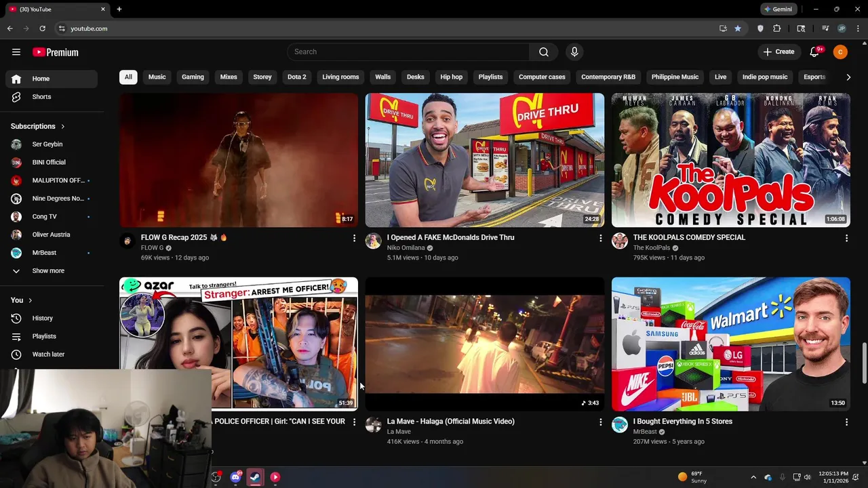Open more options for Fake McDonalds video
Viewport: 868px width, 488px height.
point(600,238)
